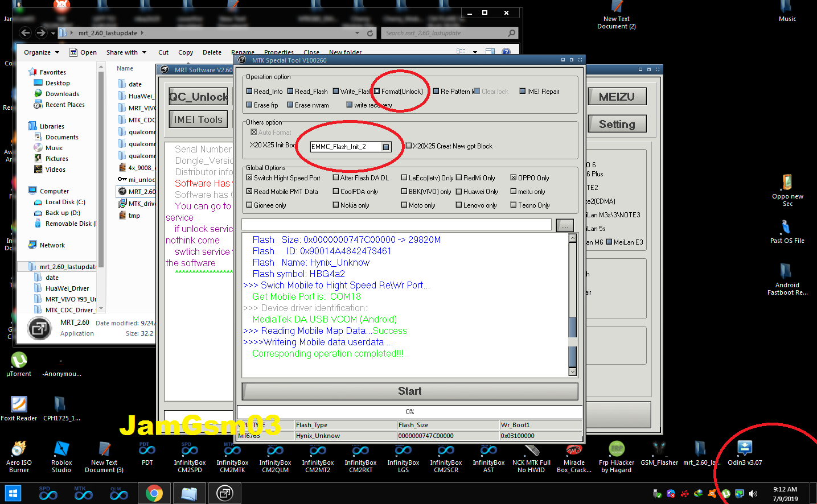Click the Explorer refresh icon

point(370,33)
